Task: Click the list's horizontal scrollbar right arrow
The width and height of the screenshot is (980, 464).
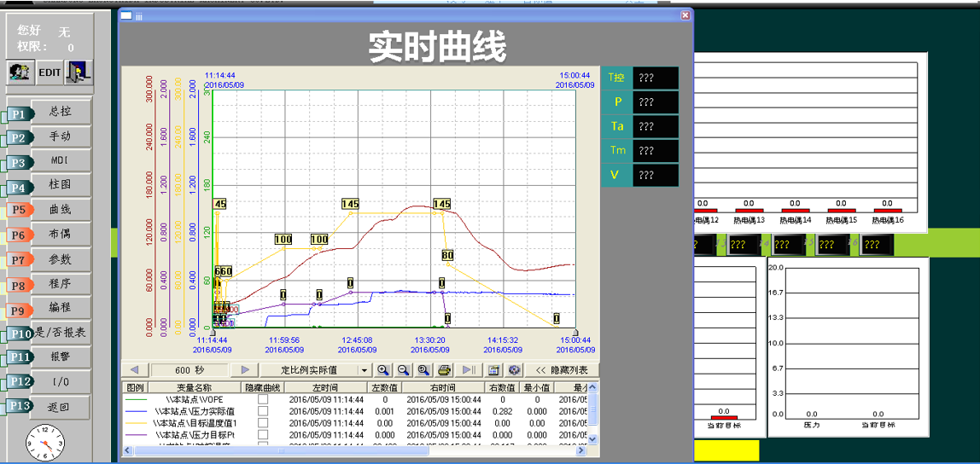Action: pos(583,449)
